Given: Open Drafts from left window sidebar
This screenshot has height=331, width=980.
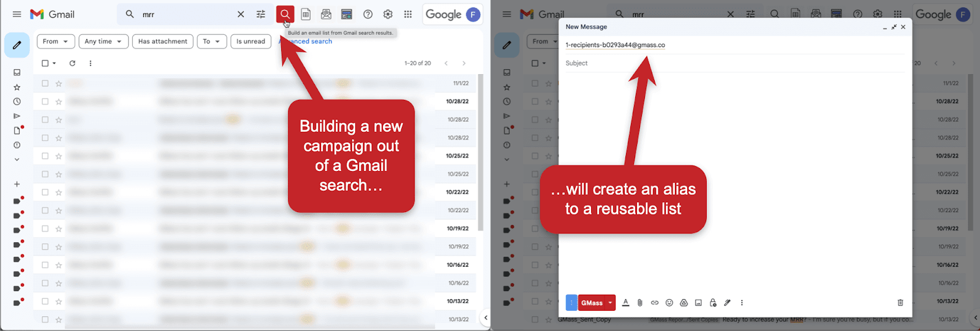Looking at the screenshot, I should click(x=17, y=131).
